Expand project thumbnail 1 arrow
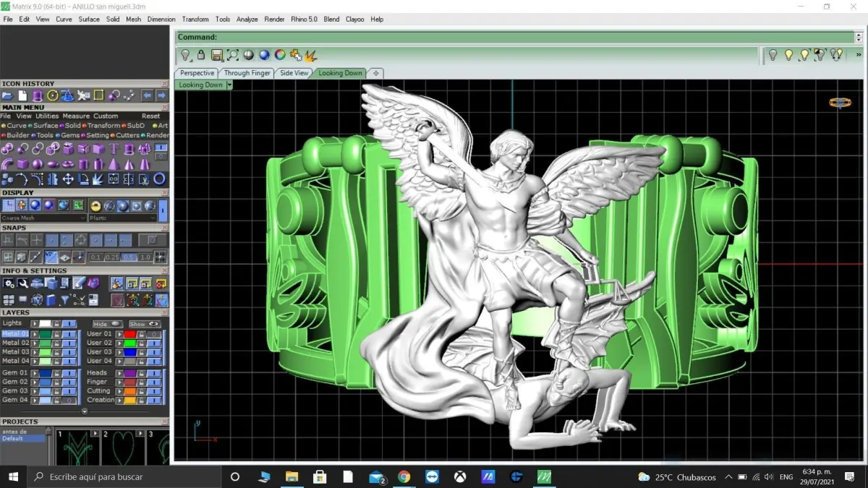 pyautogui.click(x=95, y=433)
